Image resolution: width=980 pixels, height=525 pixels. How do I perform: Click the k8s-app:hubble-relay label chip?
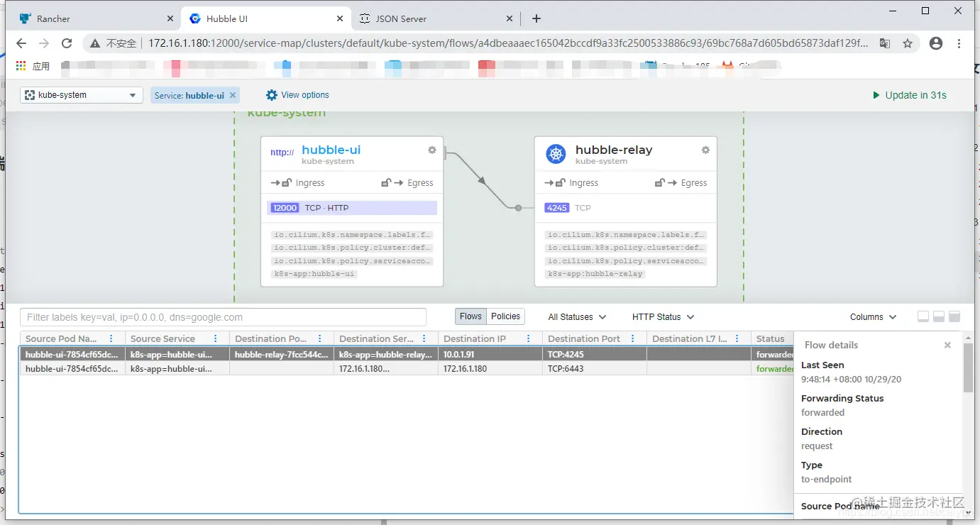595,274
